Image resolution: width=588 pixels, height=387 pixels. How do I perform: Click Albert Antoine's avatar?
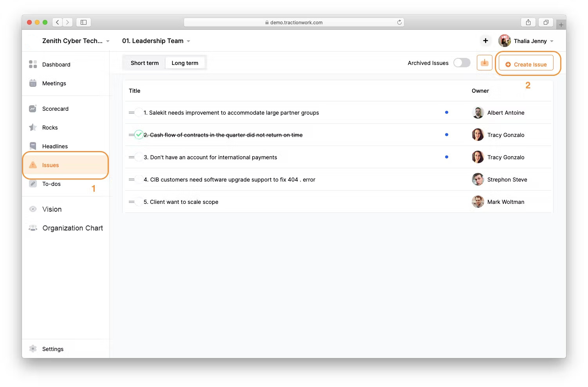478,112
